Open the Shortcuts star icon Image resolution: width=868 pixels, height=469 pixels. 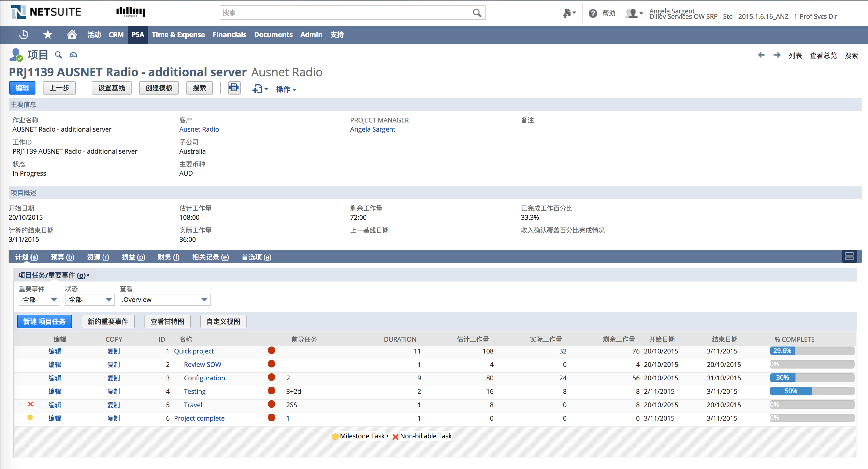48,34
